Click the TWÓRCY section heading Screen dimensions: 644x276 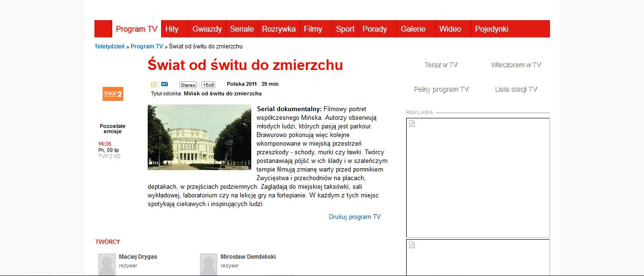[x=108, y=242]
